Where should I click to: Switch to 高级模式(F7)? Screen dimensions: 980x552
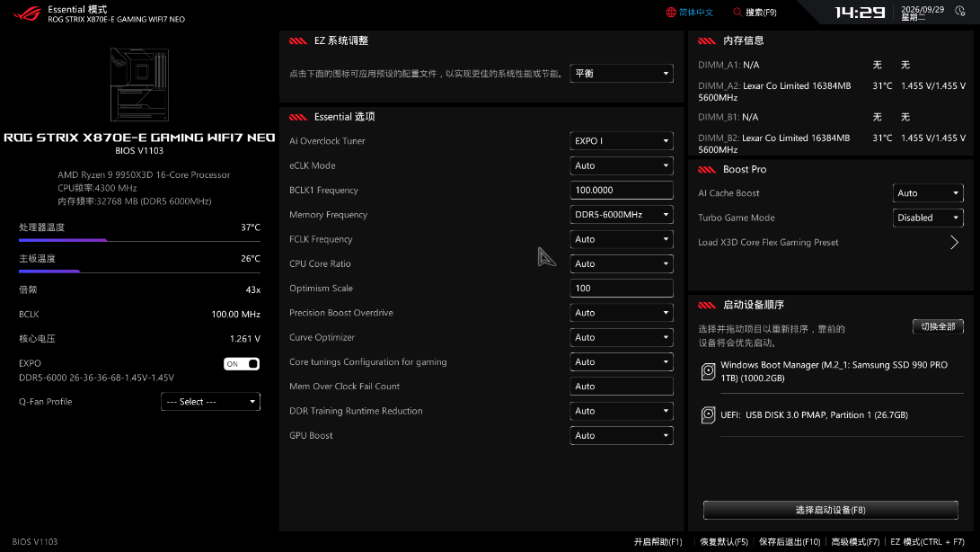855,542
